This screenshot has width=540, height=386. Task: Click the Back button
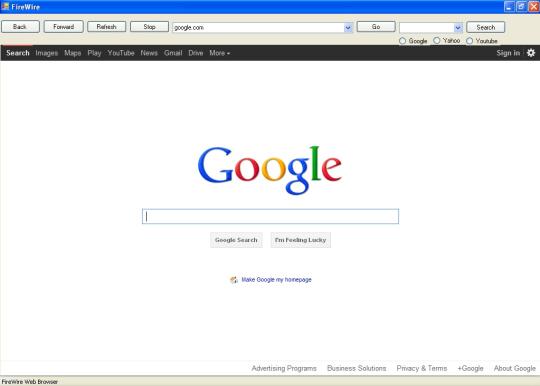(x=20, y=27)
